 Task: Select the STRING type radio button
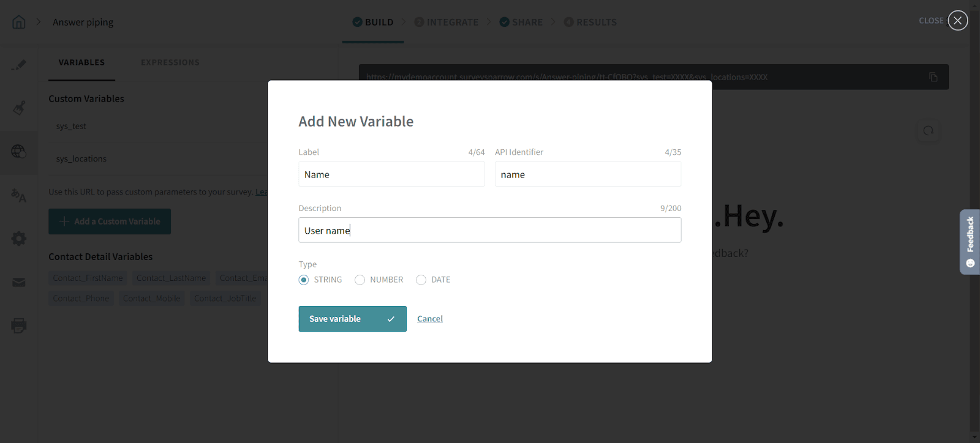click(x=304, y=280)
